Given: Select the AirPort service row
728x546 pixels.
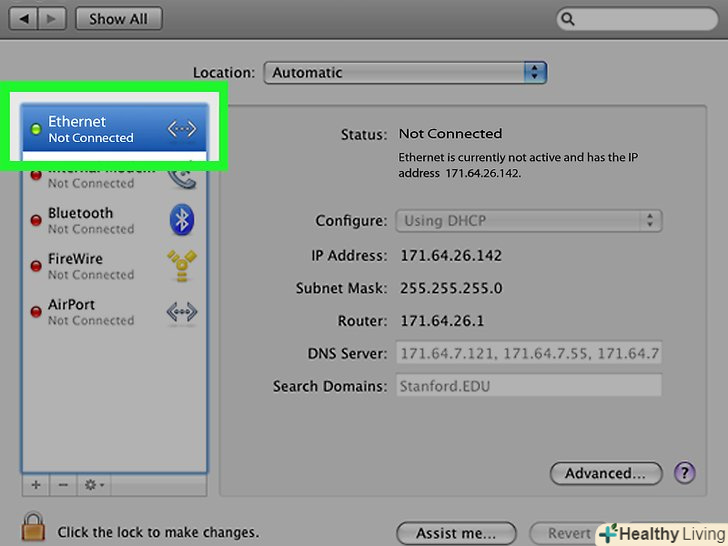Looking at the screenshot, I should pos(114,312).
